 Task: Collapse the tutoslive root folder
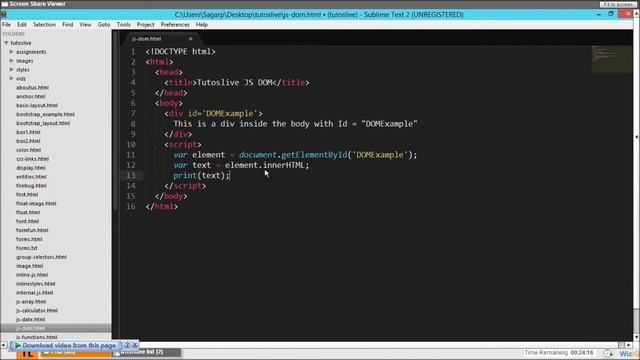[6, 42]
